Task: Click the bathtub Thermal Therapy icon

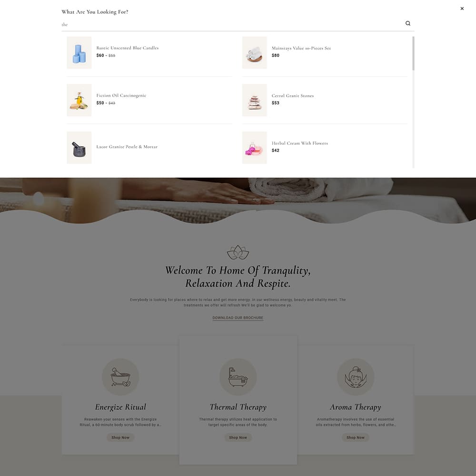Action: click(x=238, y=377)
